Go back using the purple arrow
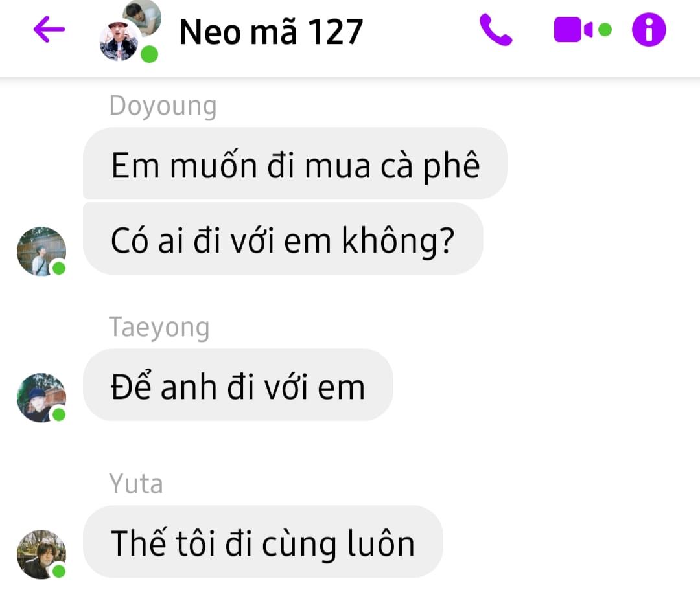The width and height of the screenshot is (700, 601). (49, 29)
